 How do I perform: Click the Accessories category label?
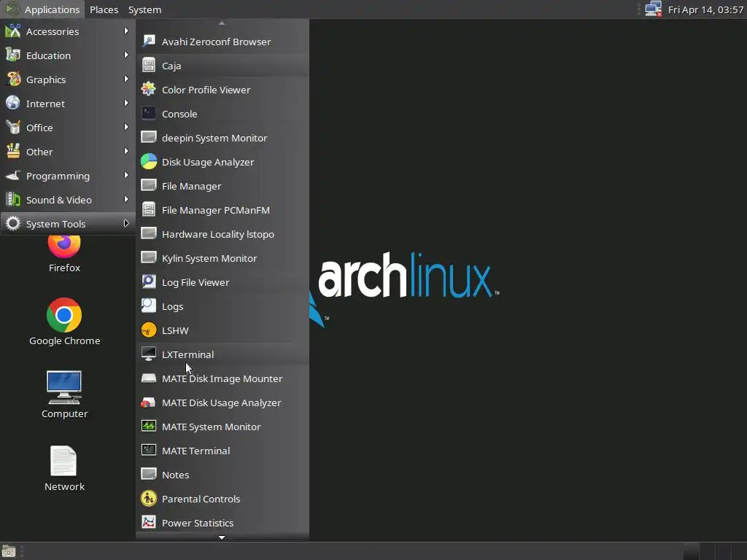[x=53, y=31]
